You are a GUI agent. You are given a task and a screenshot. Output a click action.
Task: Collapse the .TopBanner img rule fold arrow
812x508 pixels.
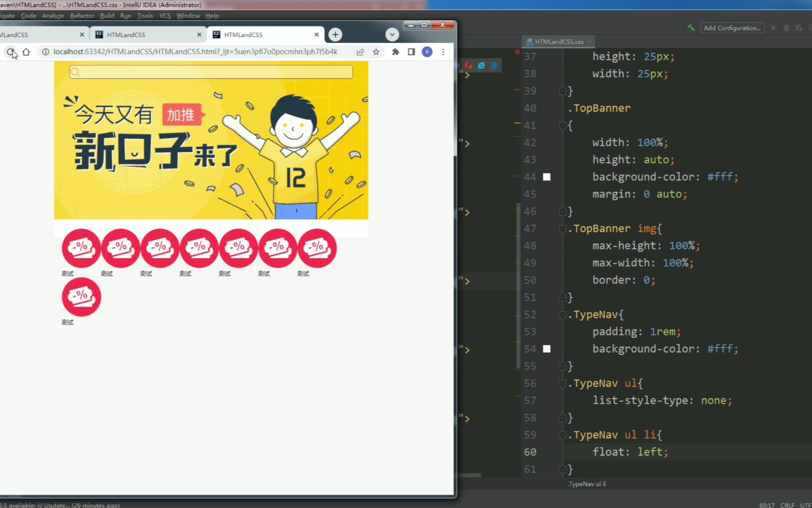click(x=563, y=229)
